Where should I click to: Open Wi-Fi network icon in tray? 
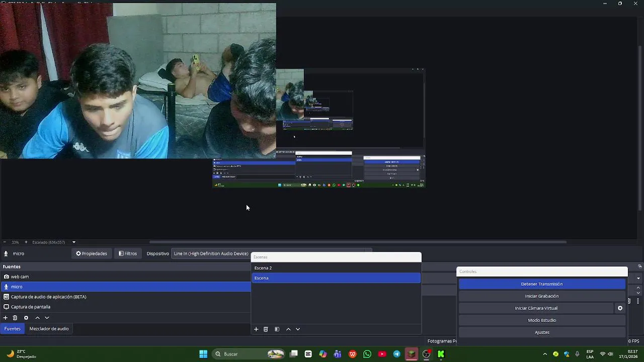[602, 354]
